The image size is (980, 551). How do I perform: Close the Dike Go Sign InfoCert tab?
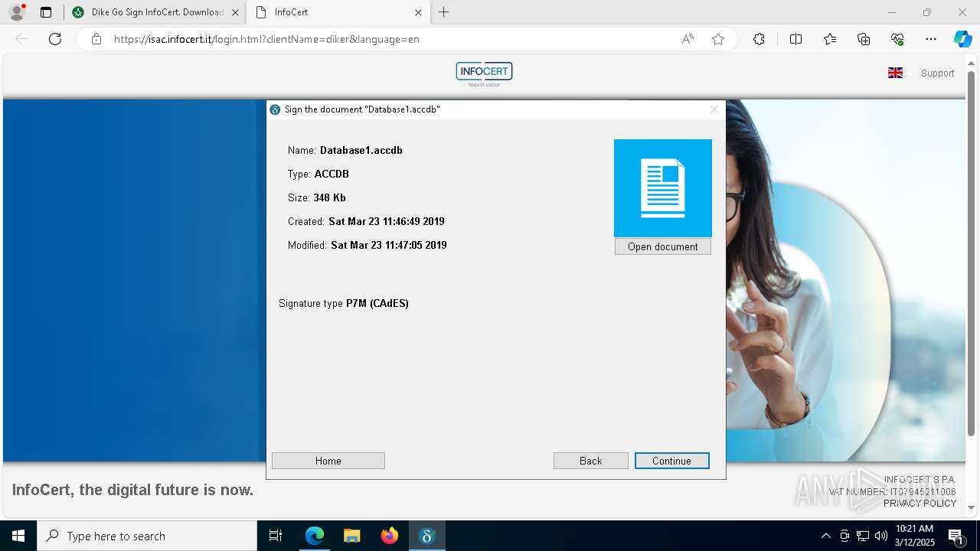235,12
